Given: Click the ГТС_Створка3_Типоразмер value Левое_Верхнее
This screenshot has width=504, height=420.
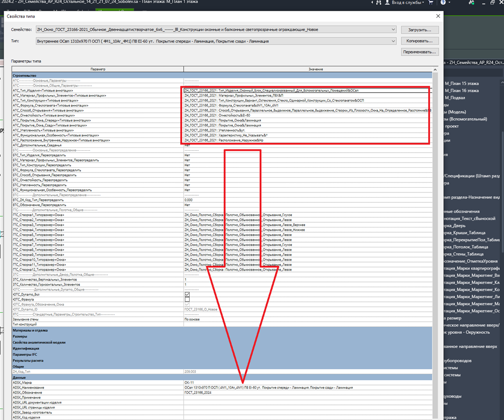Looking at the screenshot, I should tap(308, 225).
